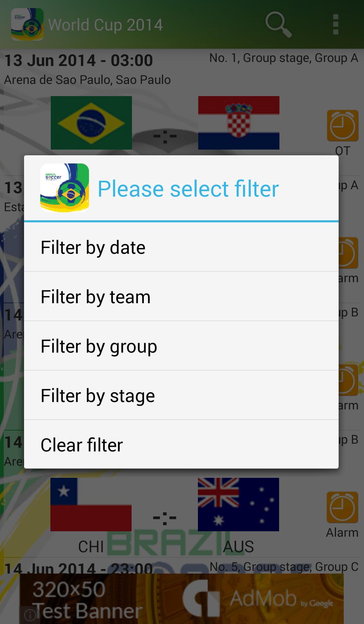Tap the 13 Jun 2014 - 03:00 match header
Viewport: 364px width, 624px height.
coord(78,61)
